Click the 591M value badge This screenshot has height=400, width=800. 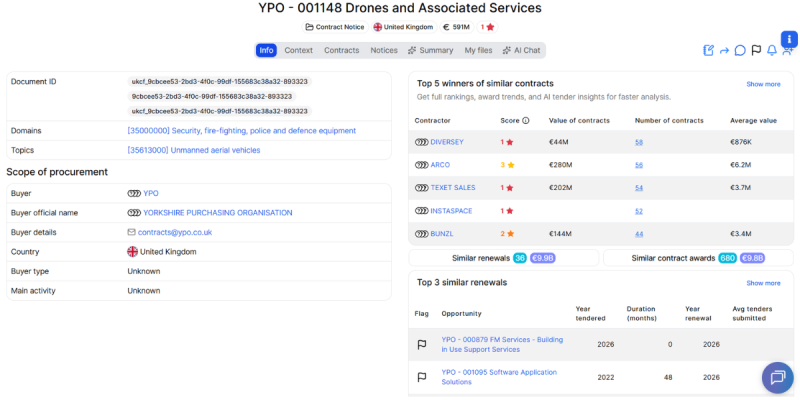(457, 27)
